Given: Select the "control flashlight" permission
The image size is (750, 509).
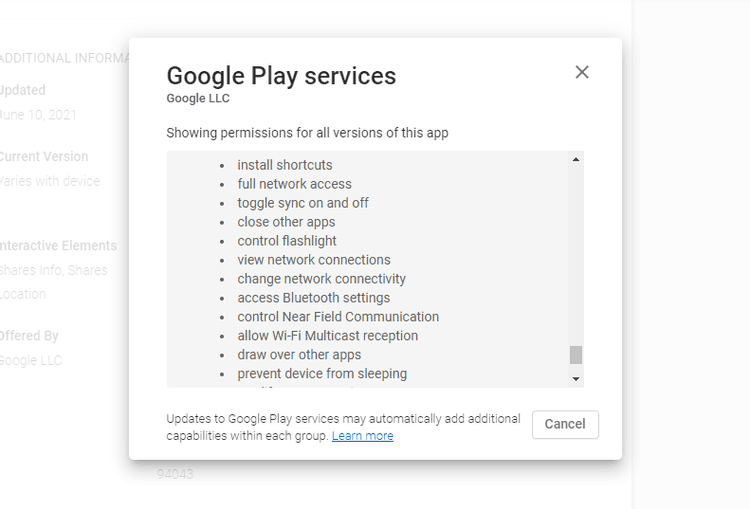Looking at the screenshot, I should click(x=287, y=241).
